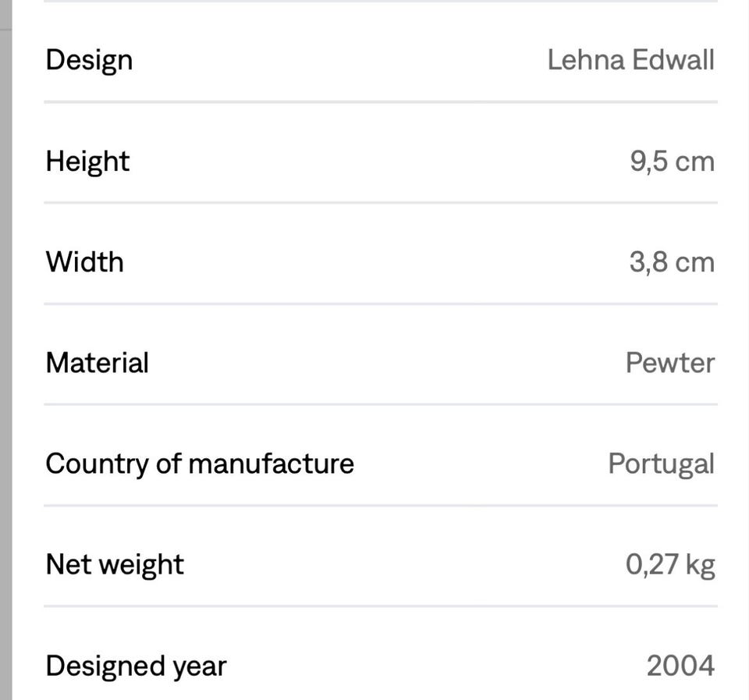
Task: Click the gray scrollbar strip on left edge
Action: click(x=5, y=363)
